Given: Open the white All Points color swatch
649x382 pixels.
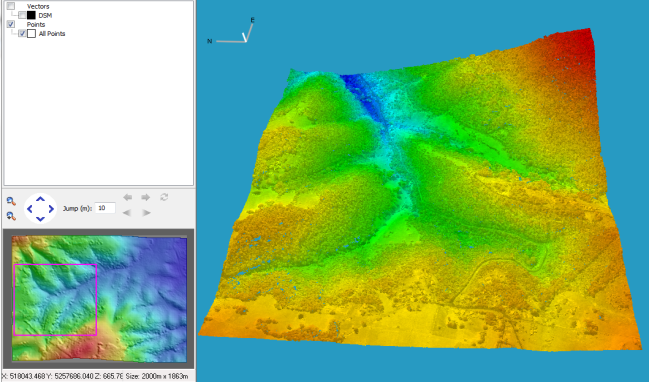Looking at the screenshot, I should [31, 34].
